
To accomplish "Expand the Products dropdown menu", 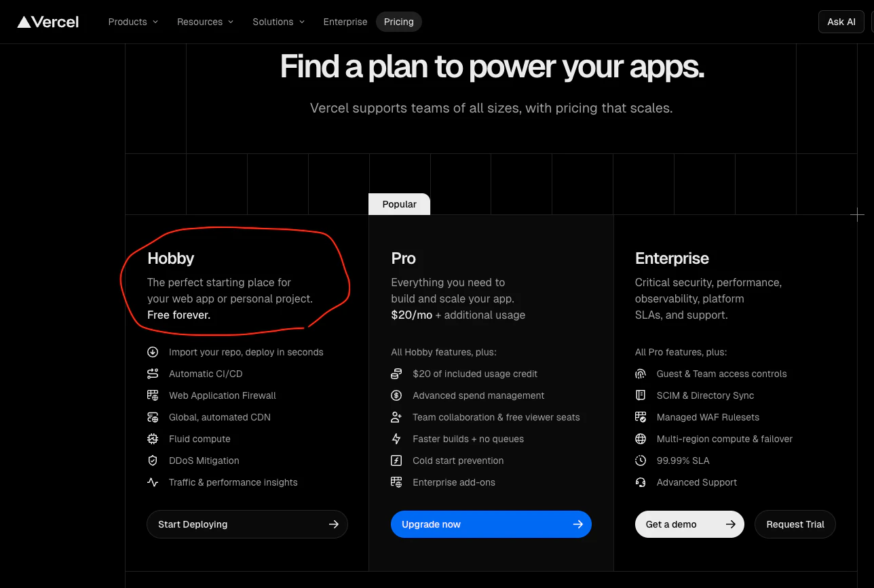I will [133, 22].
